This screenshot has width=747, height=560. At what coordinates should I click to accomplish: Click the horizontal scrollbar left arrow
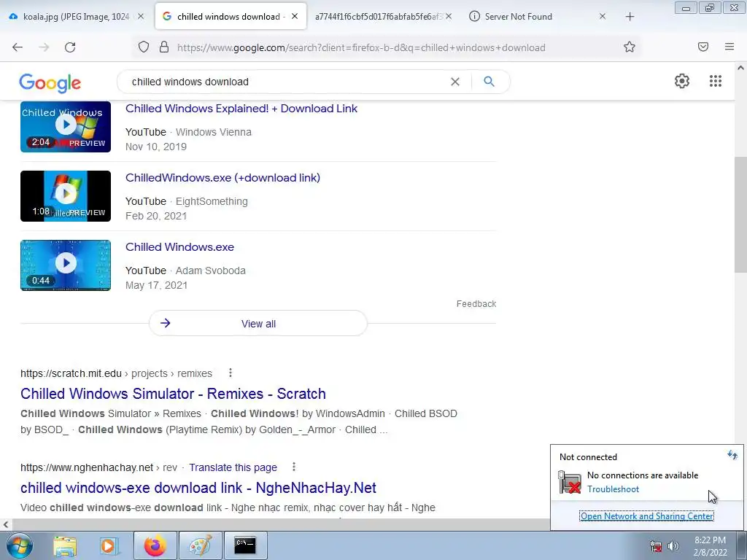(x=6, y=525)
